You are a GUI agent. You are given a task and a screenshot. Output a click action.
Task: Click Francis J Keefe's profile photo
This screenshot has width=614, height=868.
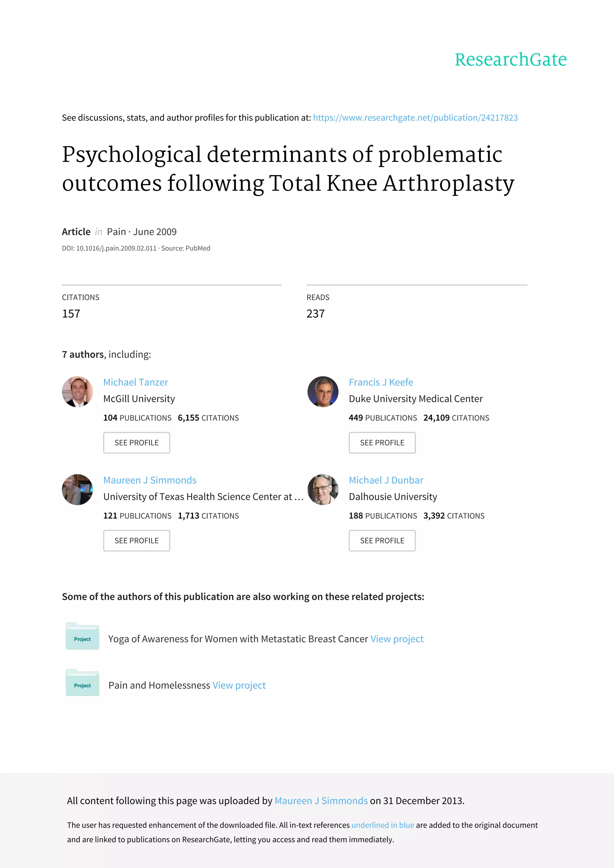point(323,392)
